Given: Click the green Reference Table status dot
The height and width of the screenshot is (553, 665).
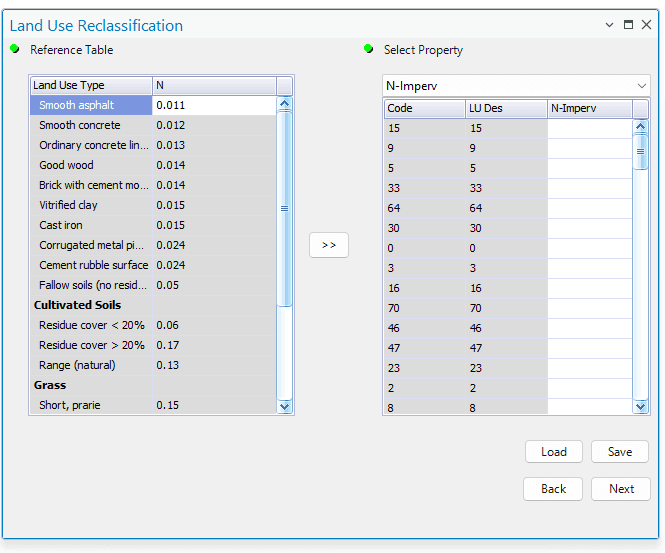Looking at the screenshot, I should (x=15, y=49).
